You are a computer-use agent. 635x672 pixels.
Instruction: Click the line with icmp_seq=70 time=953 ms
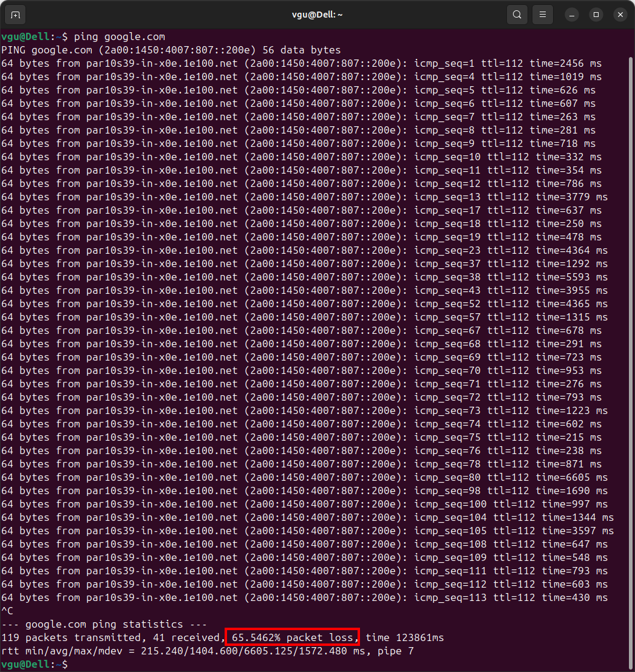point(301,371)
